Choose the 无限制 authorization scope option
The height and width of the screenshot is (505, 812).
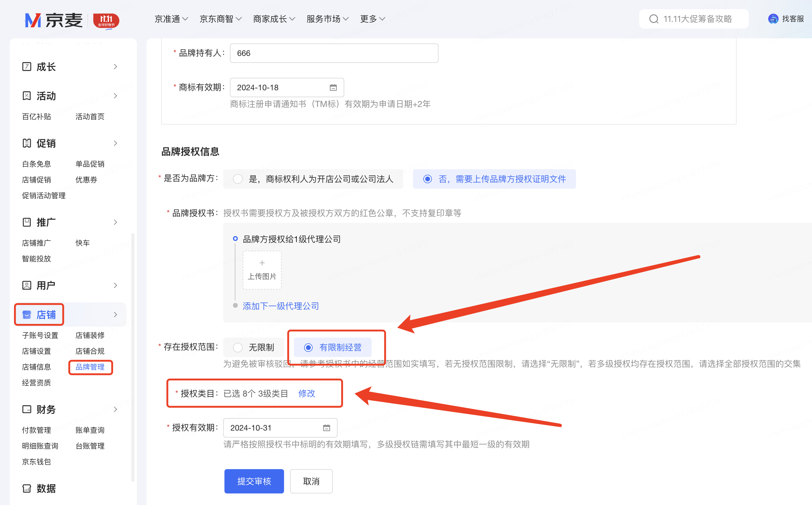click(238, 347)
